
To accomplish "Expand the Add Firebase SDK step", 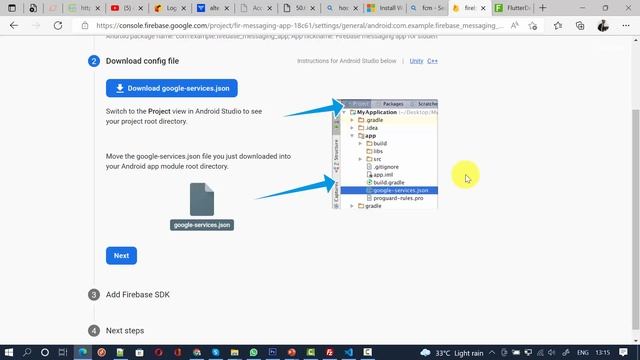I will coord(138,295).
